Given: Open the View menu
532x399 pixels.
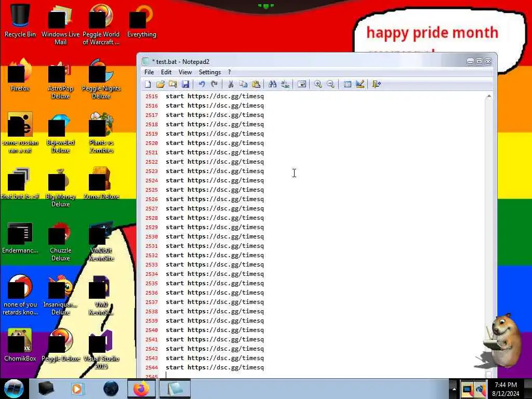Looking at the screenshot, I should tap(185, 72).
